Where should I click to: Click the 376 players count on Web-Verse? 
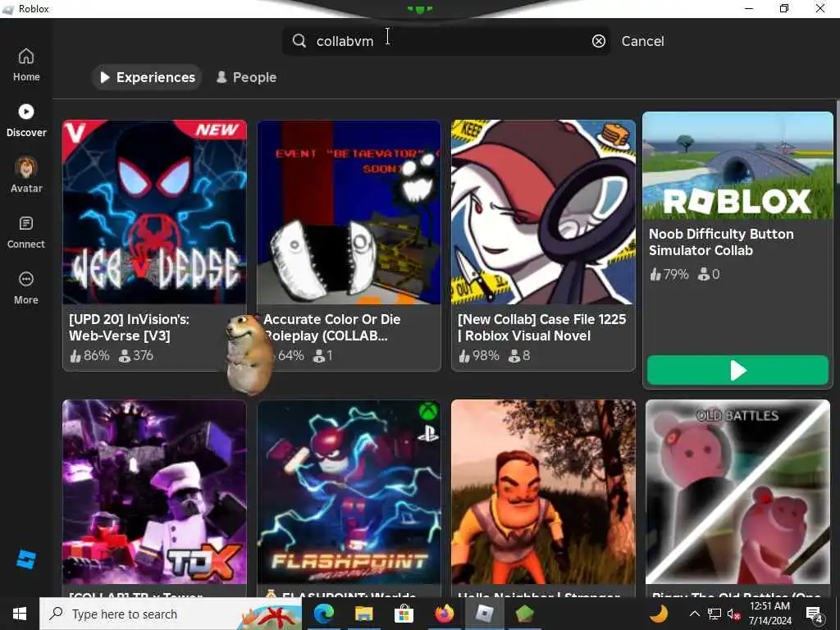(136, 356)
